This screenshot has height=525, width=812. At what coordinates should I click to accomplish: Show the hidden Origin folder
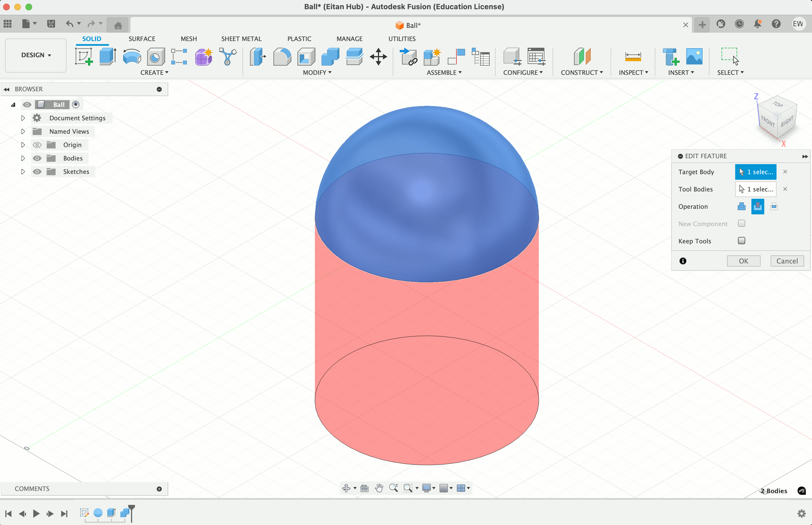[x=37, y=145]
